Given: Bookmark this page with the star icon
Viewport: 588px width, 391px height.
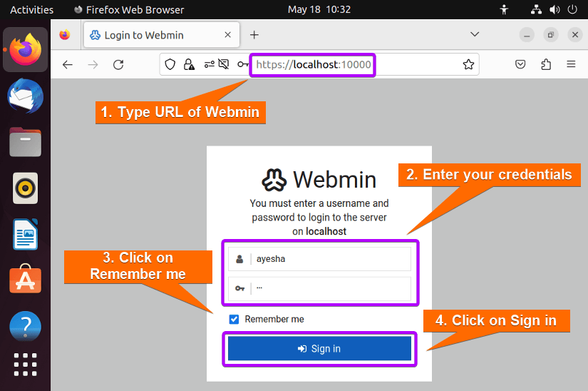Looking at the screenshot, I should pyautogui.click(x=468, y=64).
